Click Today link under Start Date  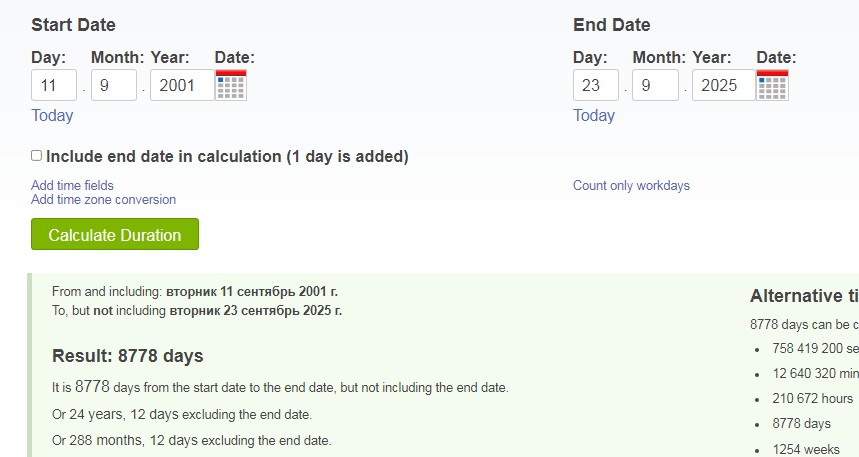52,115
